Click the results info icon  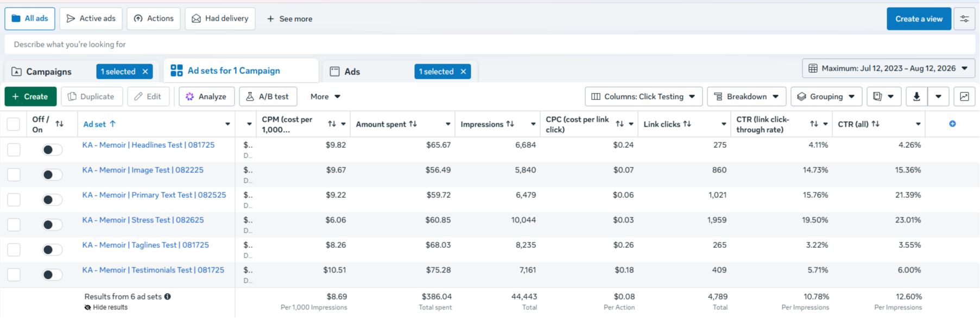click(x=168, y=297)
